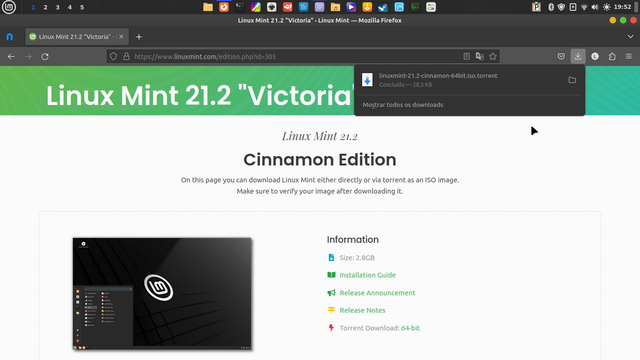The height and width of the screenshot is (360, 640).
Task: Reload the current page
Action: (45, 56)
